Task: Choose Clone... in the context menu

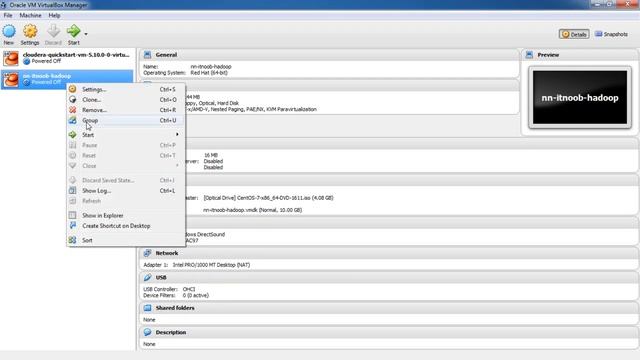Action: coord(126,100)
